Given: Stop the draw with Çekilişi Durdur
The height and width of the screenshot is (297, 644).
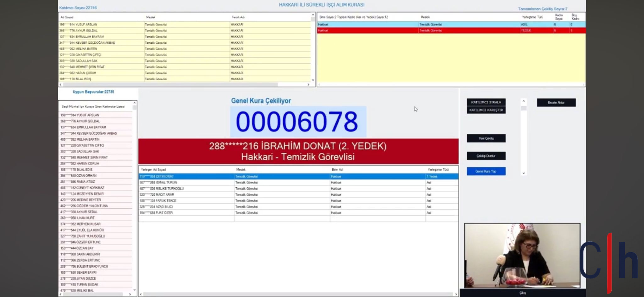Looking at the screenshot, I should pyautogui.click(x=486, y=156).
